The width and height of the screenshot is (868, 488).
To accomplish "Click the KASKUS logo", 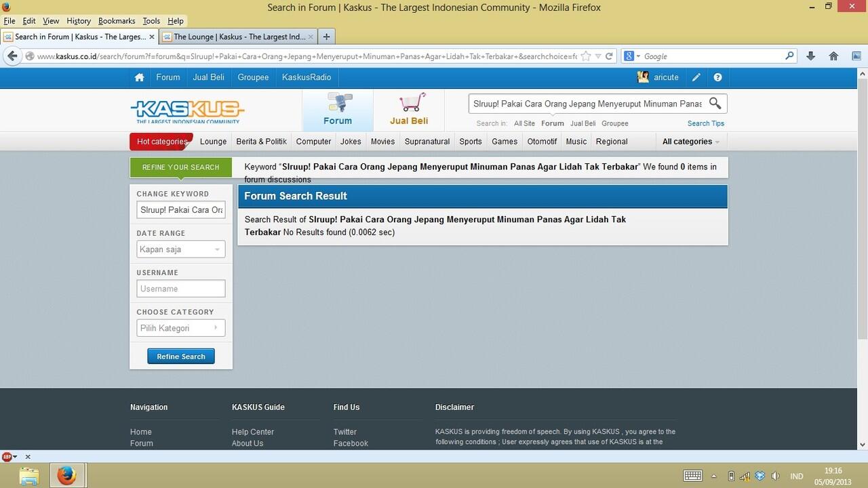I will (x=187, y=111).
